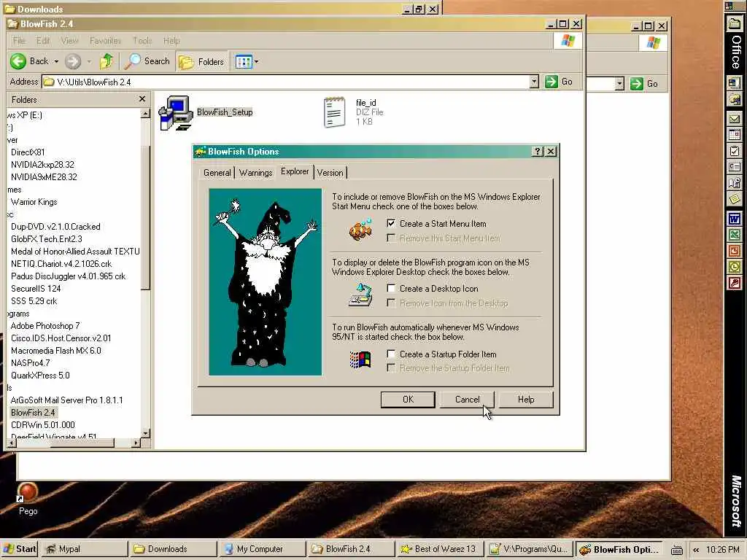The image size is (747, 560).
Task: Click folder tree scrollbar up arrow
Action: 146,113
